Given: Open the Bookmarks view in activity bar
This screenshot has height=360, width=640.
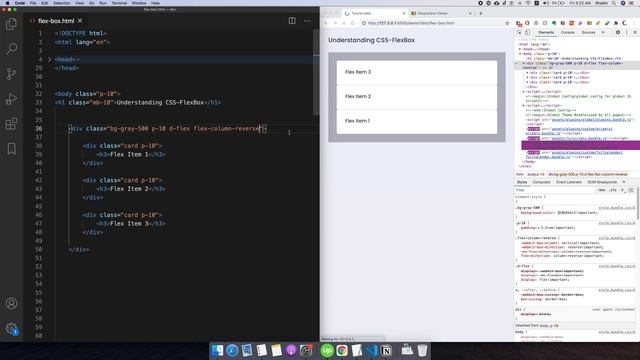Looking at the screenshot, I should (11, 149).
